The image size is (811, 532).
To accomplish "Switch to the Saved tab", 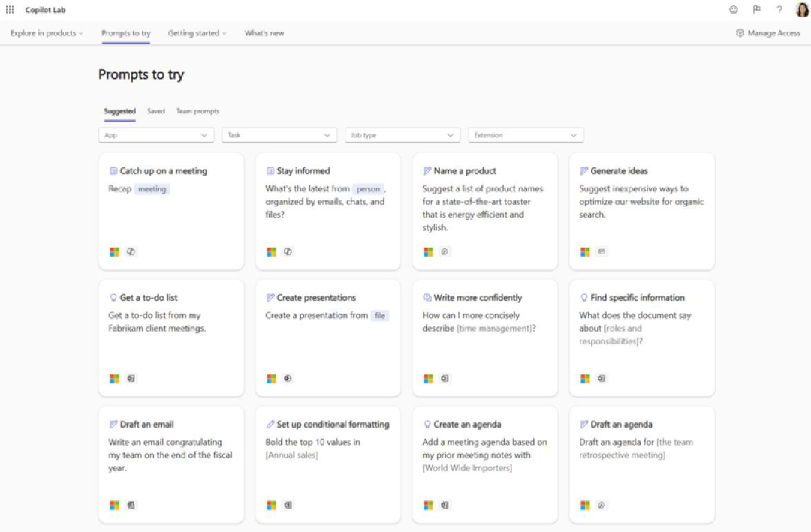I will pyautogui.click(x=155, y=110).
